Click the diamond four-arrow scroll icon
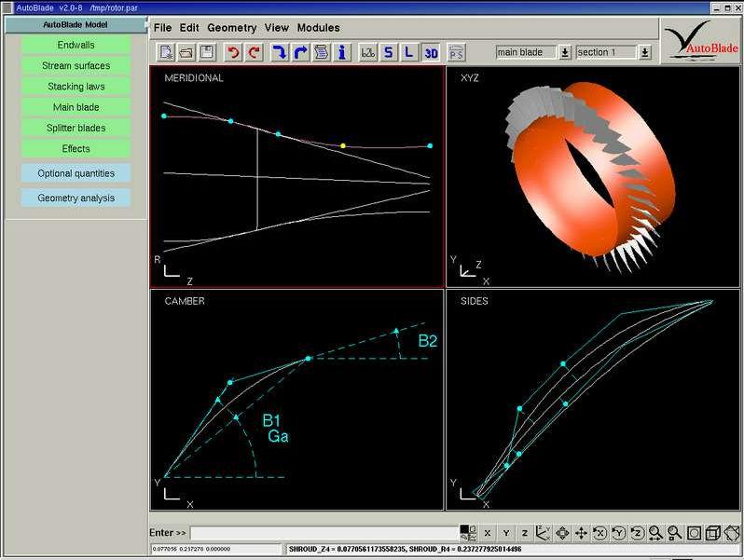 coord(562,534)
